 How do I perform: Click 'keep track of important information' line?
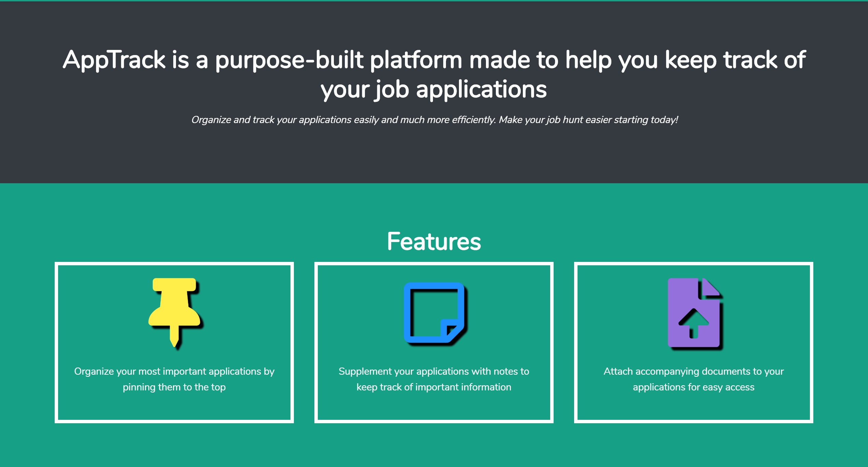[434, 387]
